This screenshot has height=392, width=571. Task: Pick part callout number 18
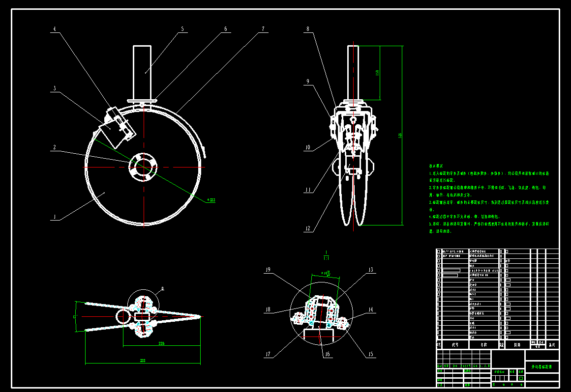(x=268, y=309)
